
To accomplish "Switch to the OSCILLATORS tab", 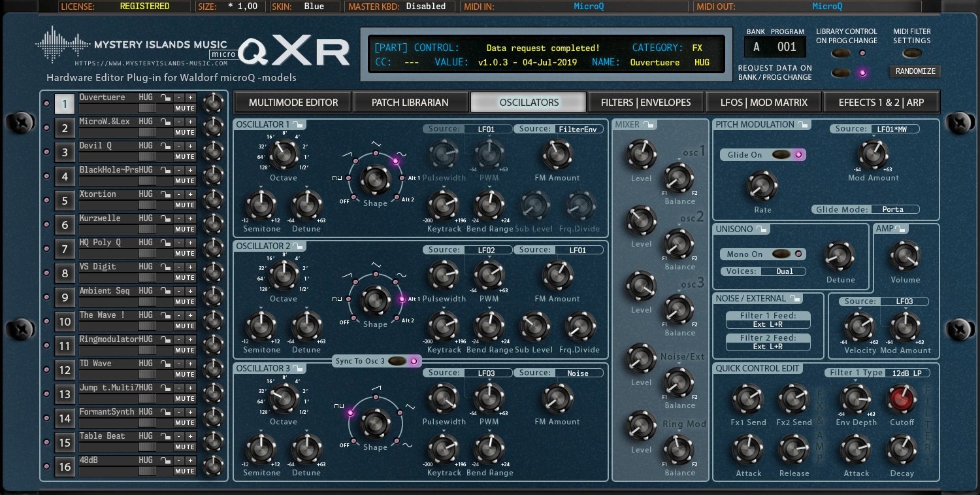I will tap(529, 102).
